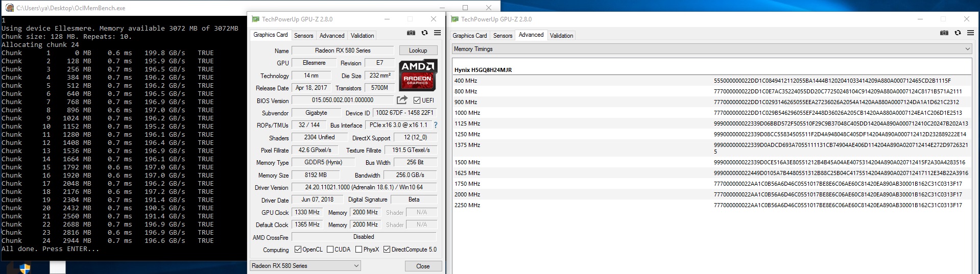
Task: Click BIOS Version field value
Action: (x=343, y=100)
